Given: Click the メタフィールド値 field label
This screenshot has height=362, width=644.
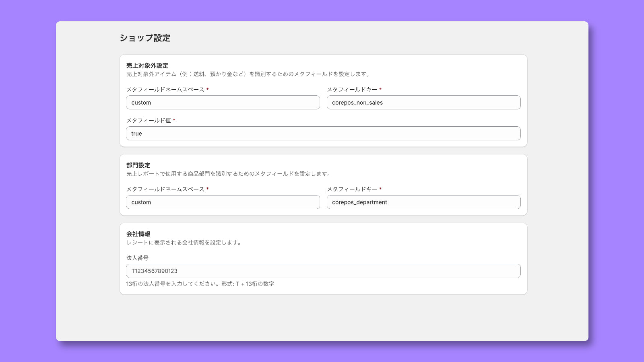Looking at the screenshot, I should click(x=149, y=120).
